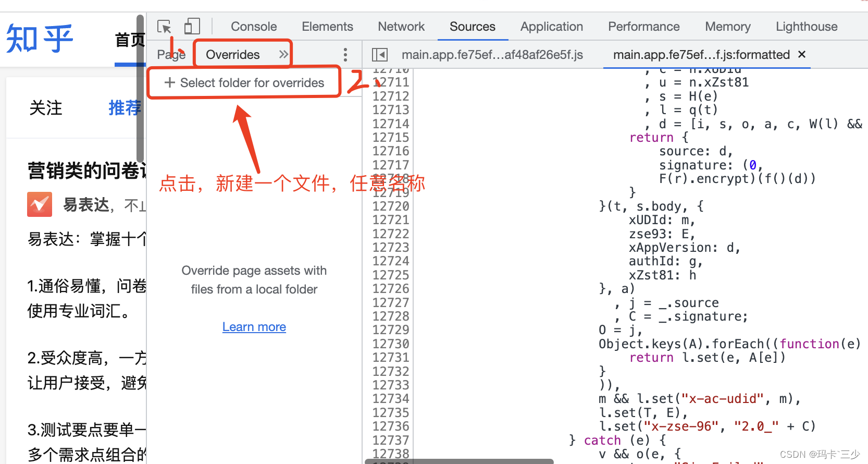
Task: Open the three-dot navigator menu
Action: point(345,55)
